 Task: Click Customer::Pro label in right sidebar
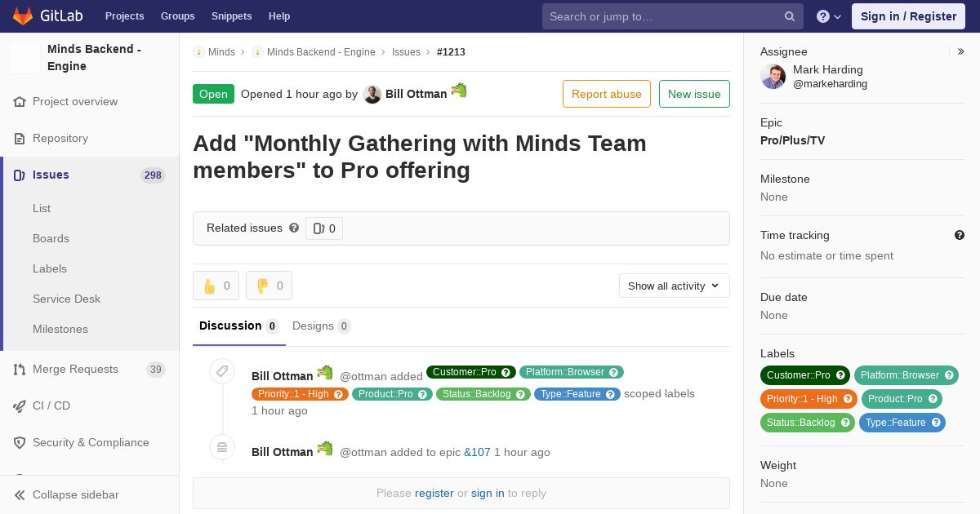[798, 375]
